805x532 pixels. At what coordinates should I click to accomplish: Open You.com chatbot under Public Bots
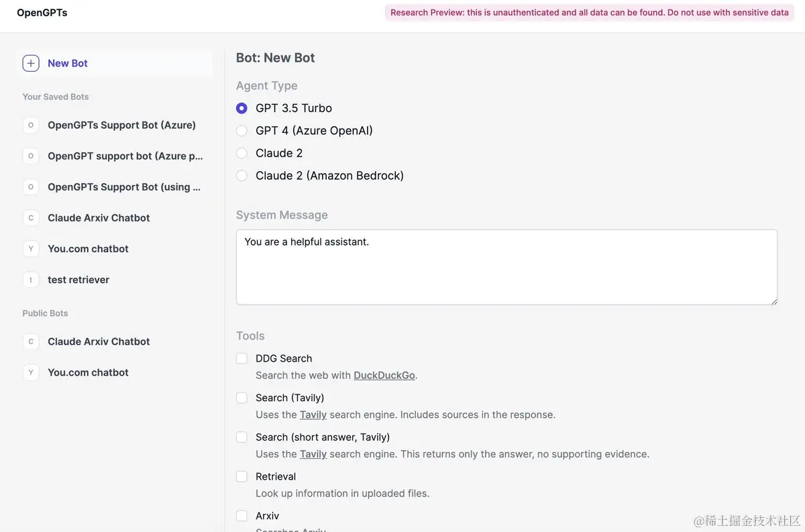[115, 372]
